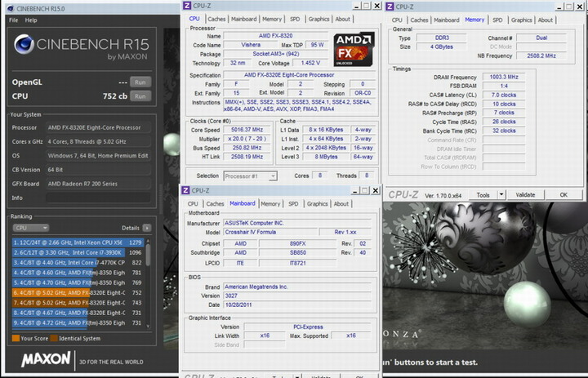Run the CPU benchmark
The image size is (588, 378).
coord(140,96)
